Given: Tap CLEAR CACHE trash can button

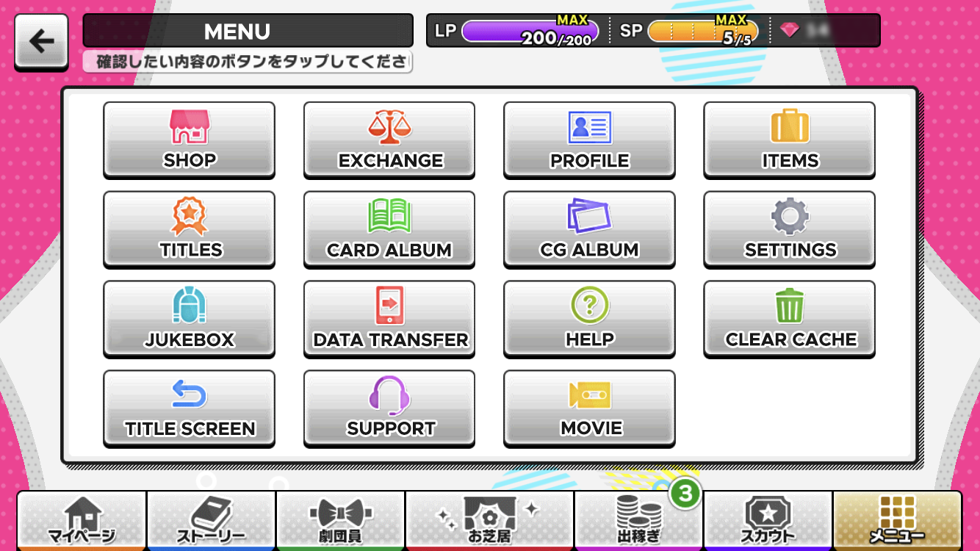Looking at the screenshot, I should (790, 319).
